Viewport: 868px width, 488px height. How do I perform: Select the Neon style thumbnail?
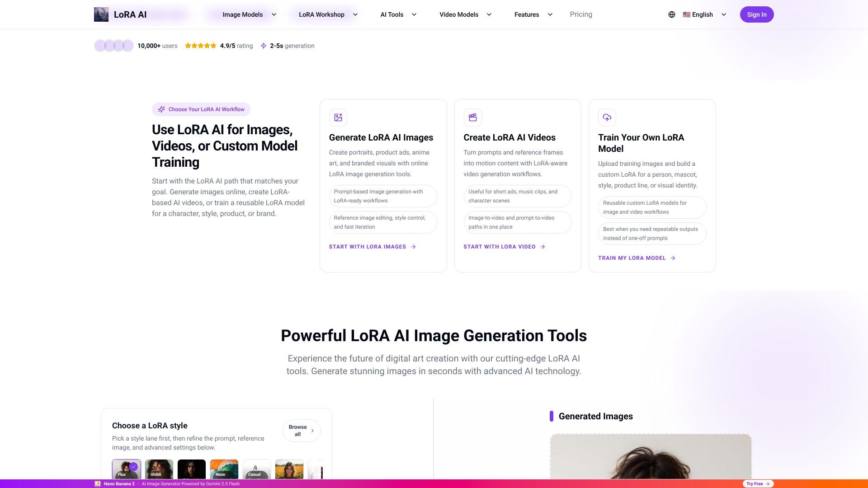[x=224, y=469]
